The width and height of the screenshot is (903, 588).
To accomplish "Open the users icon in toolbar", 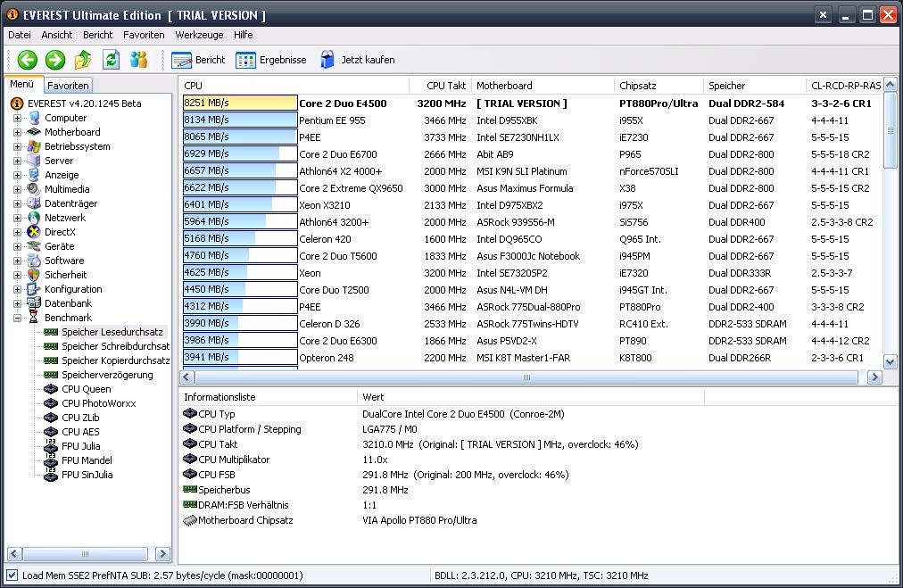I will tap(139, 59).
